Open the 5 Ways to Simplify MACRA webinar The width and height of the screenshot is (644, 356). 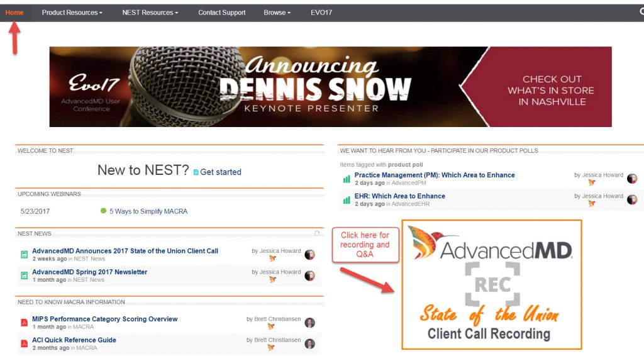[x=148, y=211]
